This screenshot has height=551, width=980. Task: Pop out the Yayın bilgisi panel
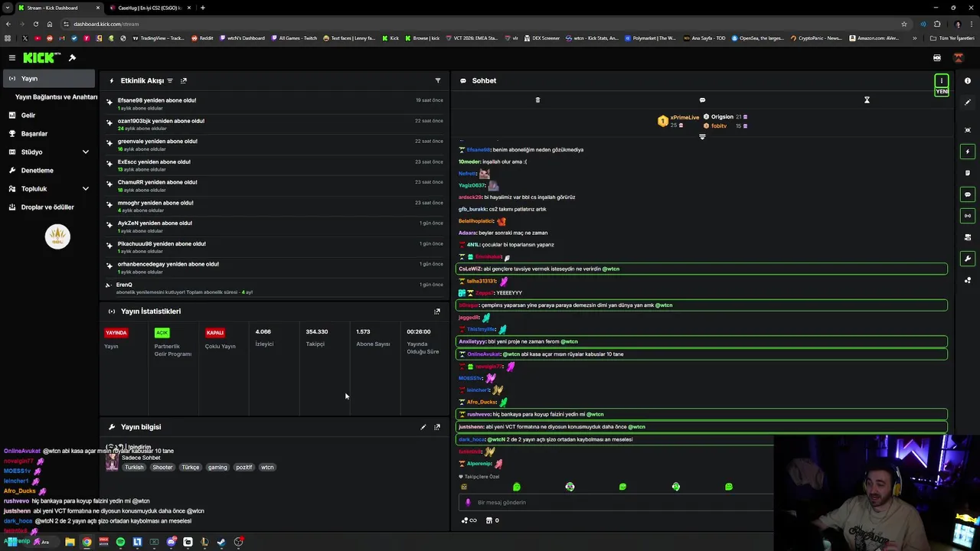coord(437,427)
